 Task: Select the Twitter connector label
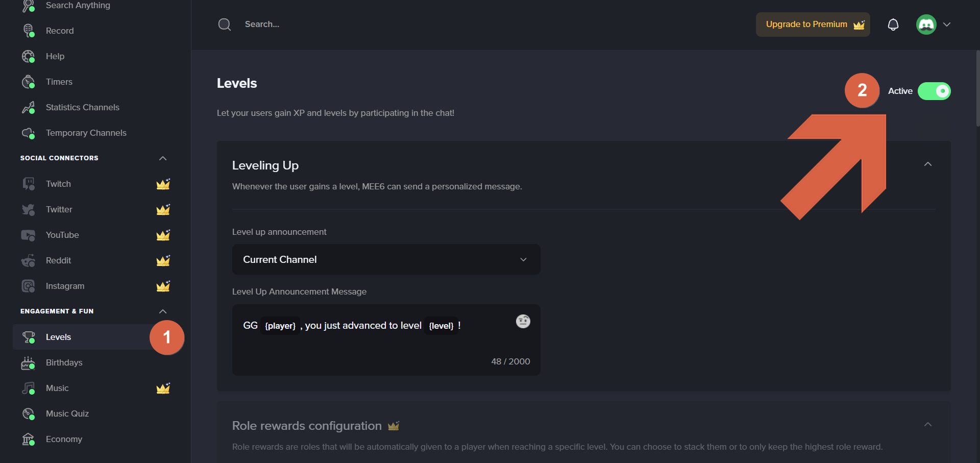click(x=59, y=209)
